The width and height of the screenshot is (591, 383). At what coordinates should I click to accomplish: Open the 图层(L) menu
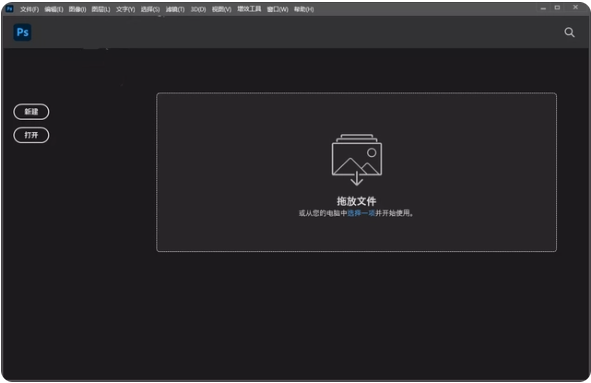(x=101, y=9)
